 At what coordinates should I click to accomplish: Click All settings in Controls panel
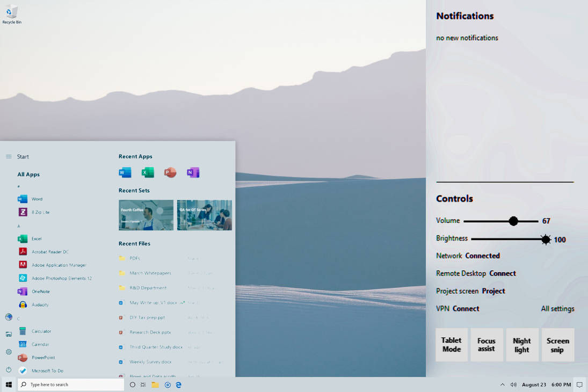click(557, 309)
